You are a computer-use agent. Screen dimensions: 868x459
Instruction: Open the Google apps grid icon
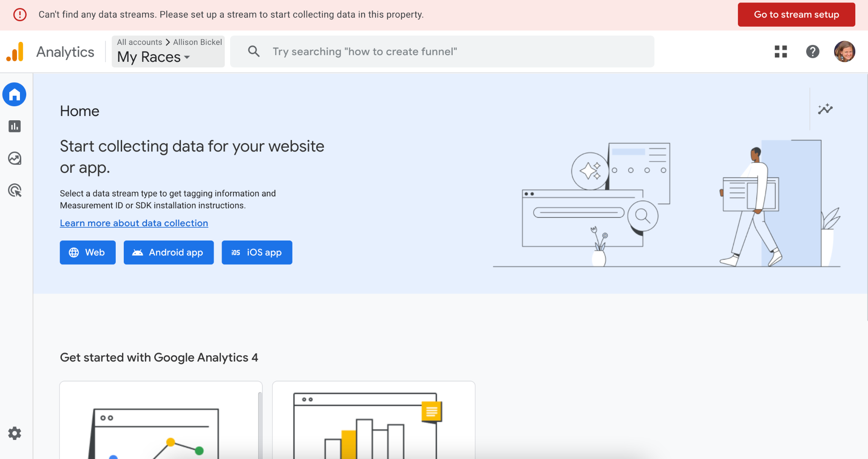[781, 52]
